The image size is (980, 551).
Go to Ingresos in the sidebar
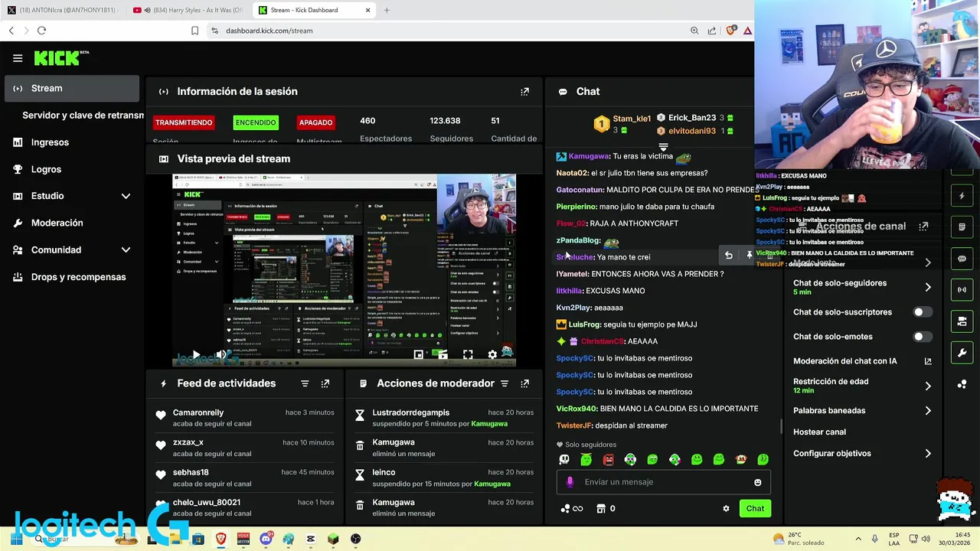click(50, 142)
